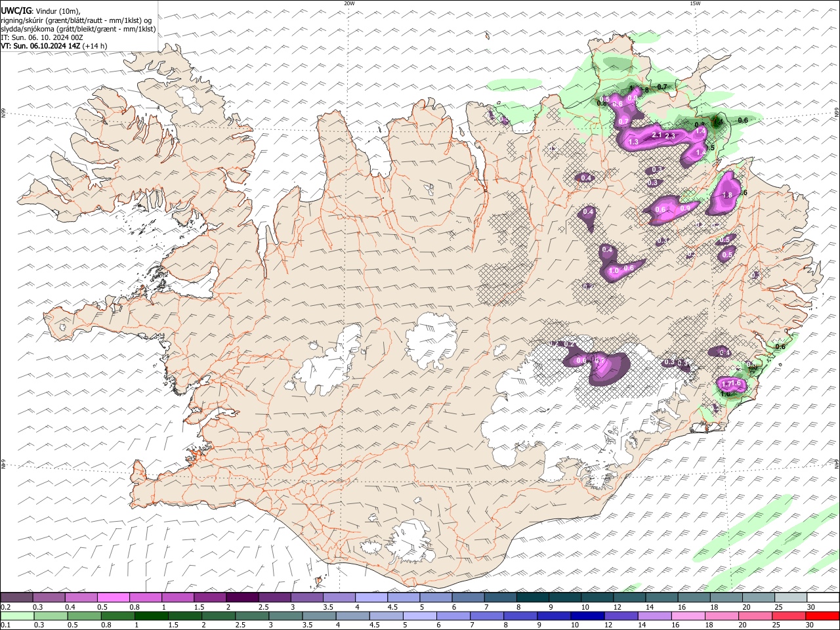
Task: Click the palest green 0.1 swatch in the lower legend row
Action: pos(18,616)
